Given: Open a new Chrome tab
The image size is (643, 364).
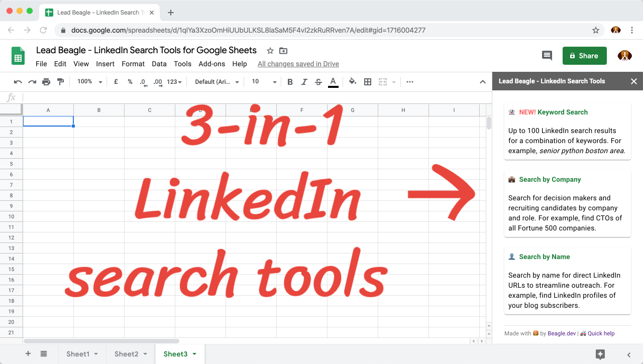Looking at the screenshot, I should click(x=171, y=13).
